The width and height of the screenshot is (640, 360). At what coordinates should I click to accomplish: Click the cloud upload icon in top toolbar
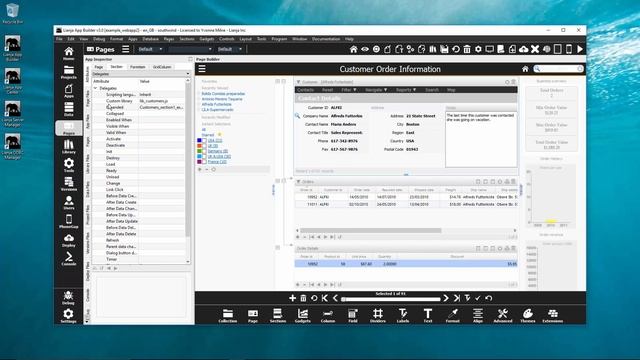pyautogui.click(x=523, y=49)
